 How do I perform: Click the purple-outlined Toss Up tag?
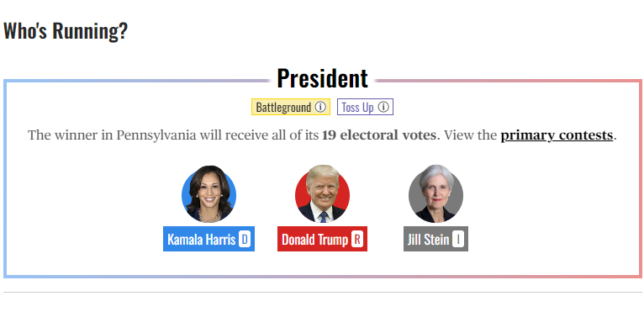365,108
